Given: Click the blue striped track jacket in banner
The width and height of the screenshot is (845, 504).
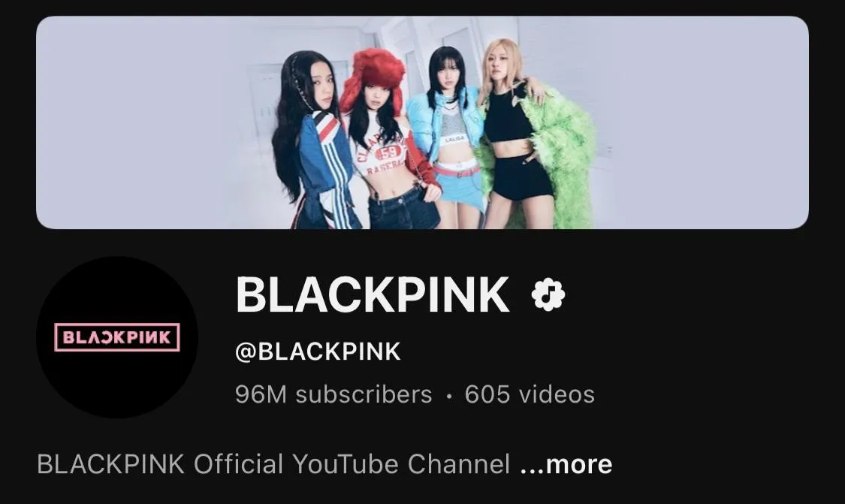Looking at the screenshot, I should pyautogui.click(x=323, y=167).
